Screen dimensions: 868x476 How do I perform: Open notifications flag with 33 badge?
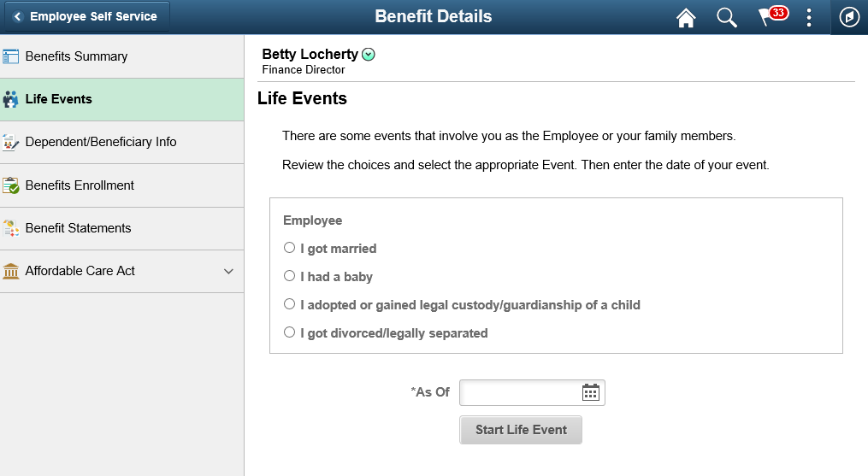[x=773, y=16]
